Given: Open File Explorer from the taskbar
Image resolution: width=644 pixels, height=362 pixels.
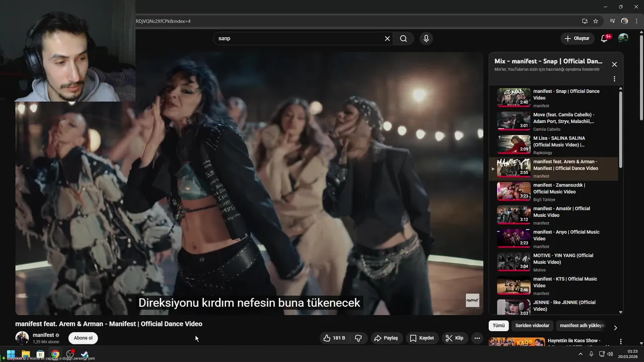Looking at the screenshot, I should pos(26,354).
